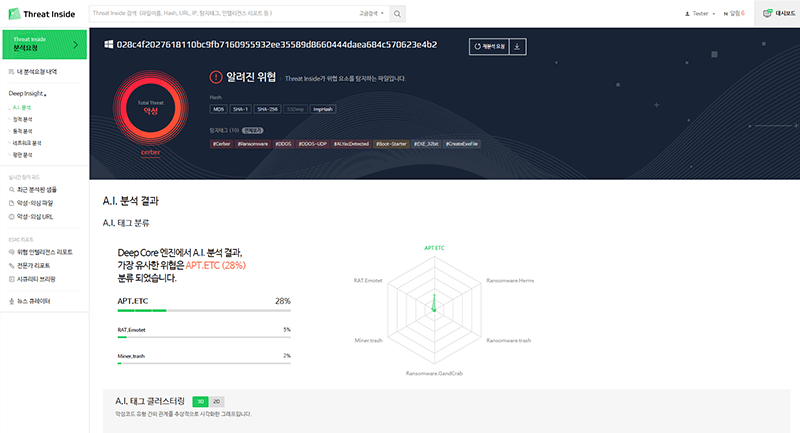This screenshot has height=433, width=800.
Task: Select the SHA-256 hash type
Action: [x=266, y=109]
